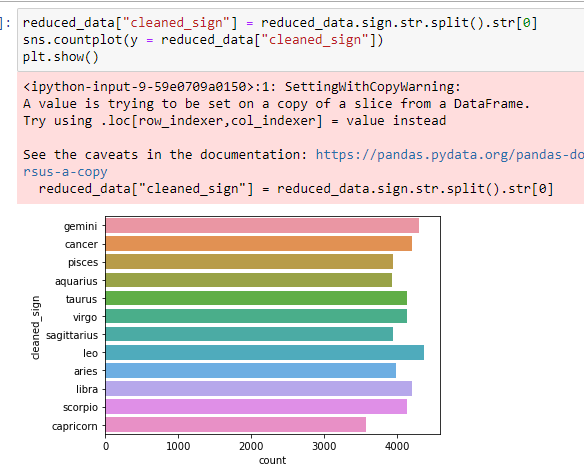Click the lavender libra bar
This screenshot has width=584, height=476.
259,388
